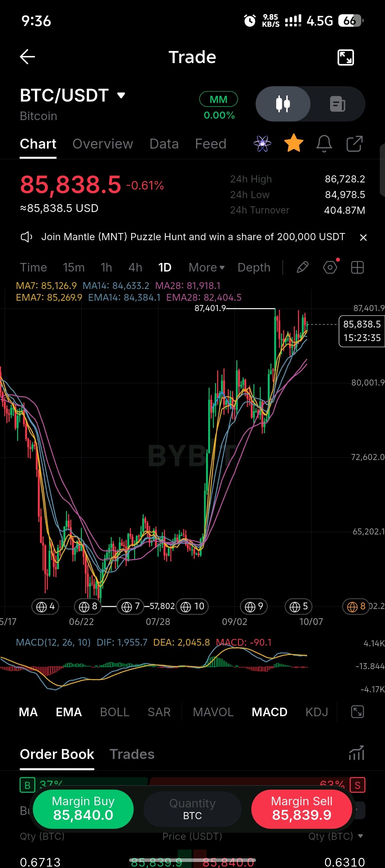Close the Mantle Puzzle Hunt announcement
Image resolution: width=385 pixels, height=868 pixels.
pyautogui.click(x=363, y=237)
